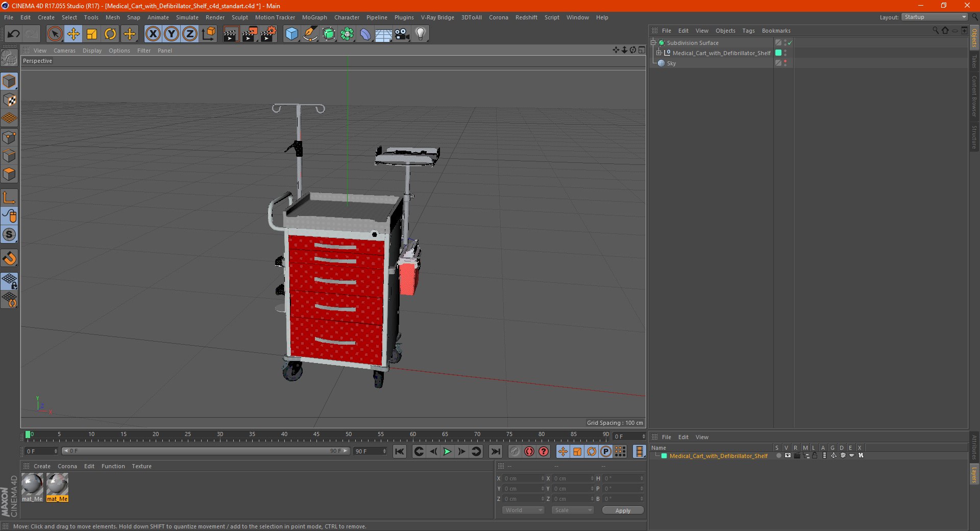The height and width of the screenshot is (531, 980).
Task: Add a Light bulb object
Action: (421, 34)
